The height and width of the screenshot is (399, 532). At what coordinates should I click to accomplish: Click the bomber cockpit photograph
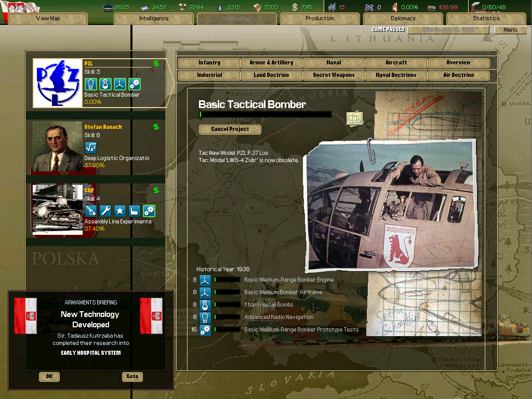(x=392, y=206)
